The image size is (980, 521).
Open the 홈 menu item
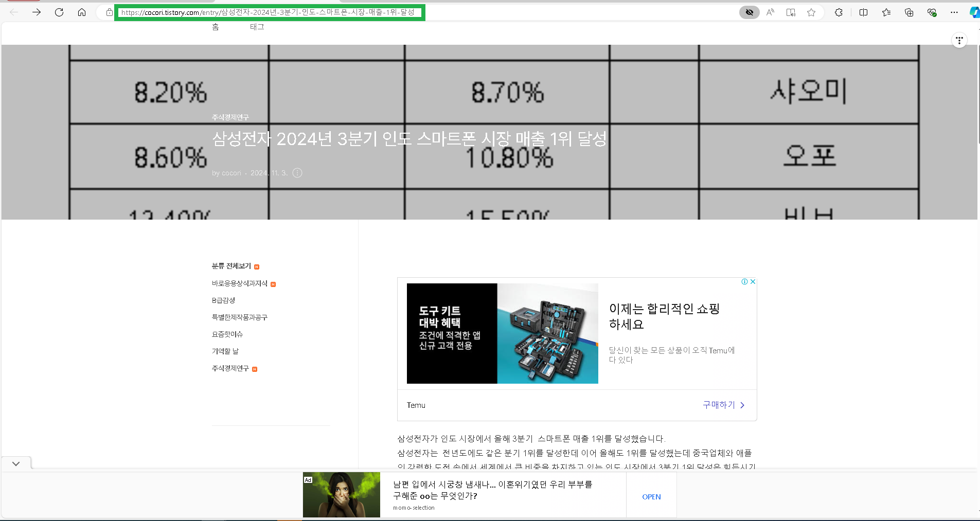(x=216, y=27)
